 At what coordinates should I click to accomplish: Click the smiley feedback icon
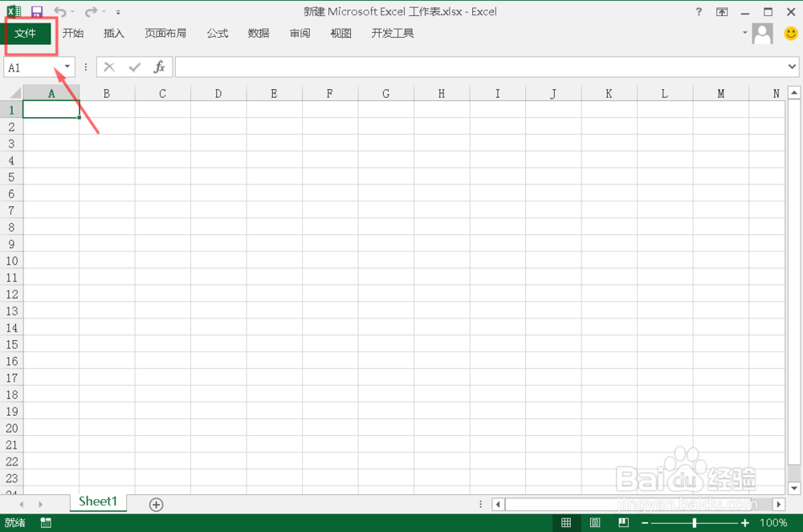click(x=791, y=34)
